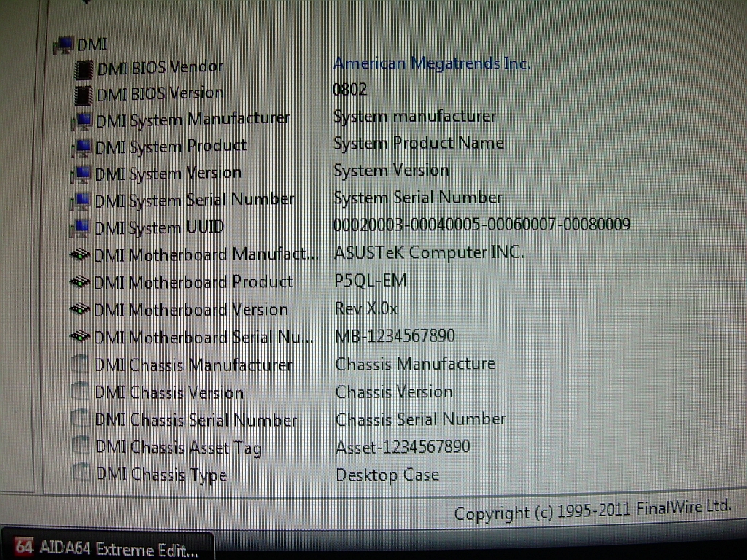Select the DMI System UUID label
747x560 pixels.
click(159, 227)
